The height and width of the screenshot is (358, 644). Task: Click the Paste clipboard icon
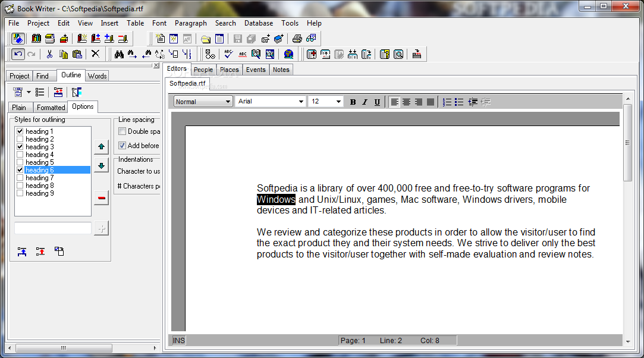(x=77, y=54)
